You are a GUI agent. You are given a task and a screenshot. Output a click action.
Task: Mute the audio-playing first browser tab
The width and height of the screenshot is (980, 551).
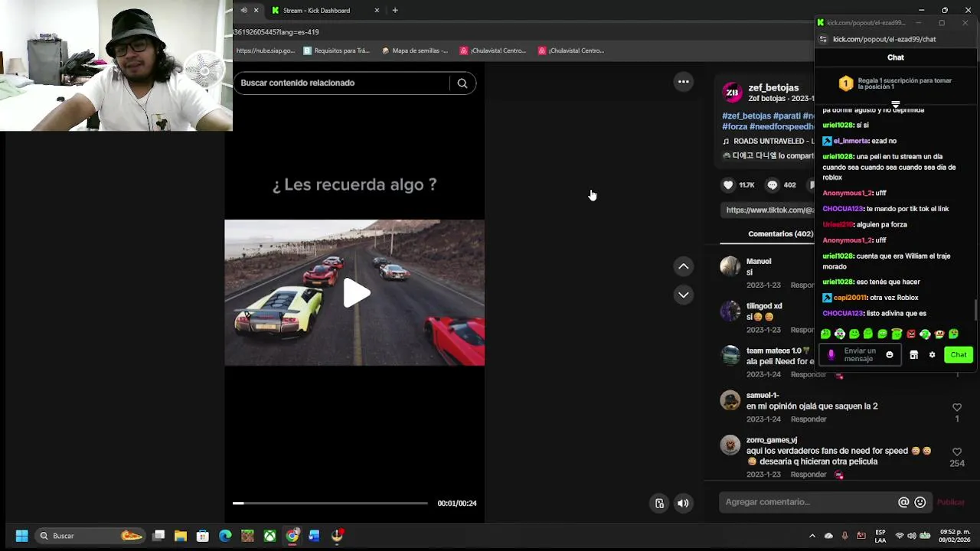tap(244, 11)
